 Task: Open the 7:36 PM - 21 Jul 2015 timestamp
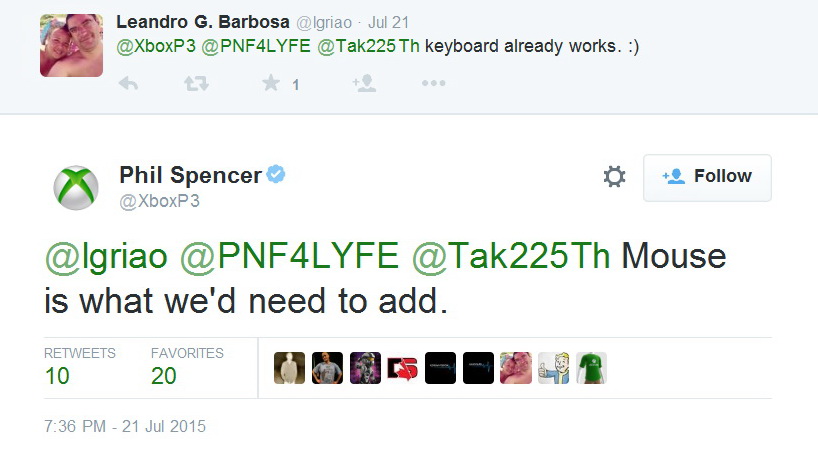click(125, 427)
